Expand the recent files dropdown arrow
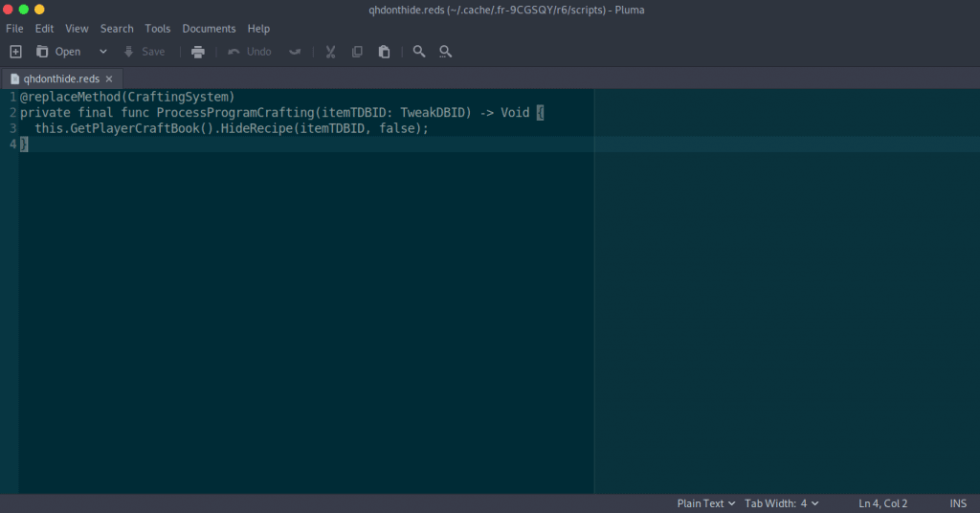 coord(103,52)
